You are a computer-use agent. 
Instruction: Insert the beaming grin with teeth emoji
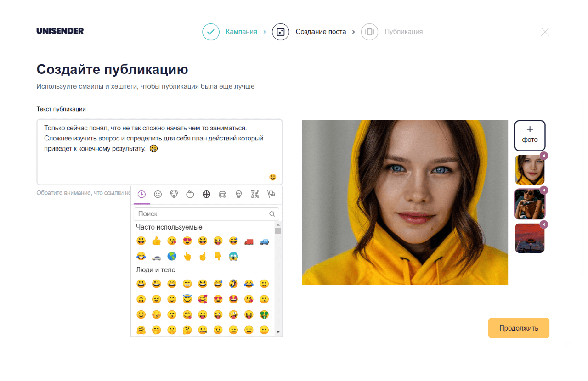click(187, 284)
